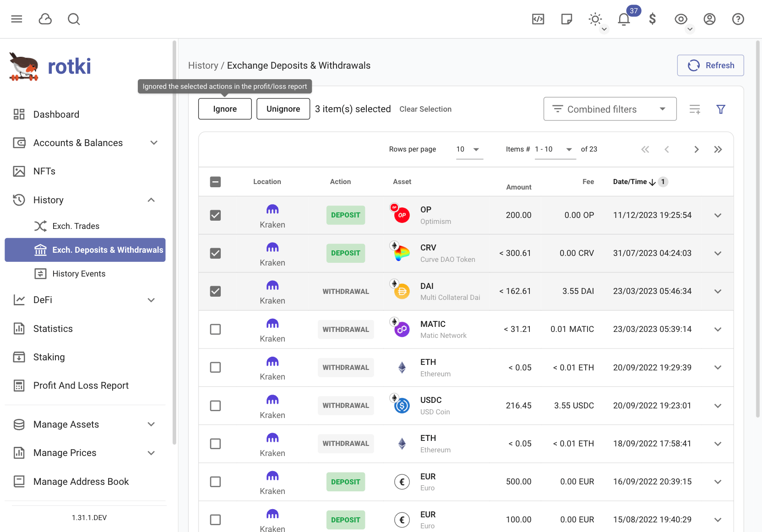
Task: Open Items 1 - 10 range dropdown
Action: [555, 149]
